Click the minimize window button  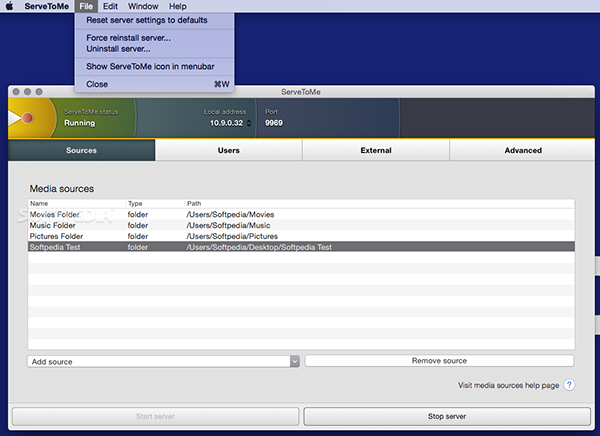[28, 91]
